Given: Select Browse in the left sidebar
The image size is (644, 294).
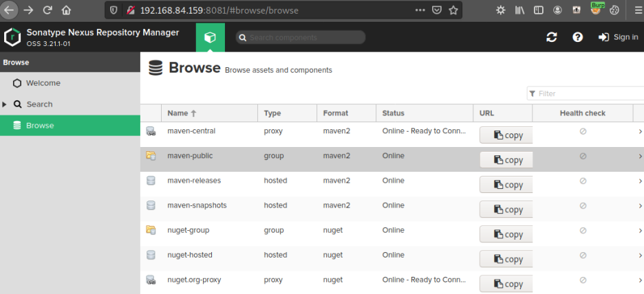Looking at the screenshot, I should [x=69, y=126].
